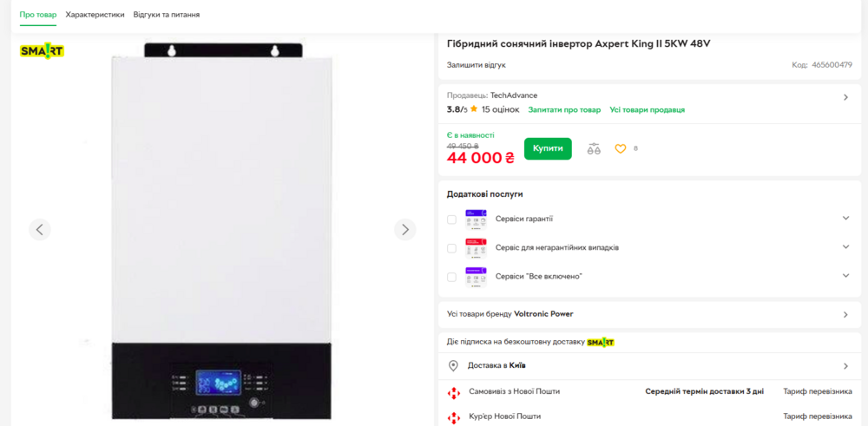The height and width of the screenshot is (426, 868).
Task: Expand Сервіси "Все включено" chevron
Action: click(845, 276)
